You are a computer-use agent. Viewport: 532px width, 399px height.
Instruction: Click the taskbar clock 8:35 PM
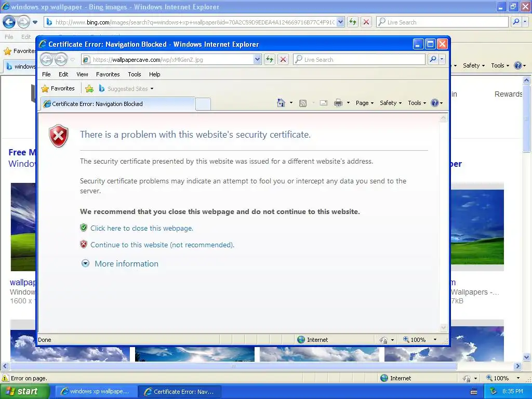(x=512, y=391)
